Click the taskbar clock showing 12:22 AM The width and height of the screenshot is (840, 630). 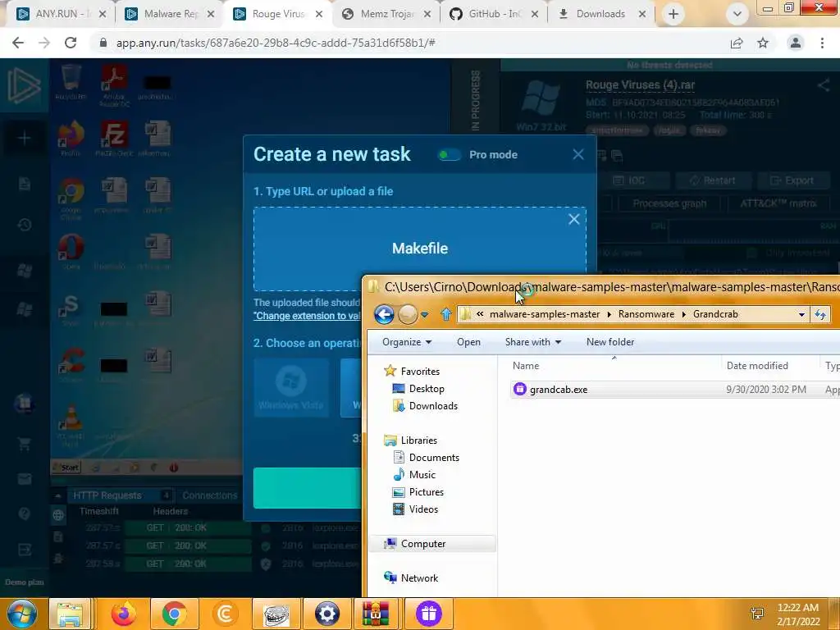coord(797,614)
